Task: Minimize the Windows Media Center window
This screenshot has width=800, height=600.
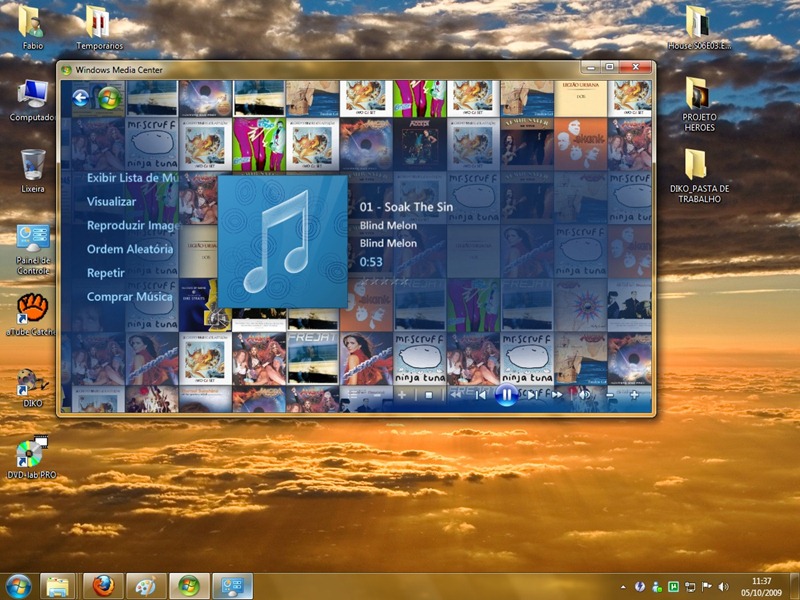Action: [590, 67]
